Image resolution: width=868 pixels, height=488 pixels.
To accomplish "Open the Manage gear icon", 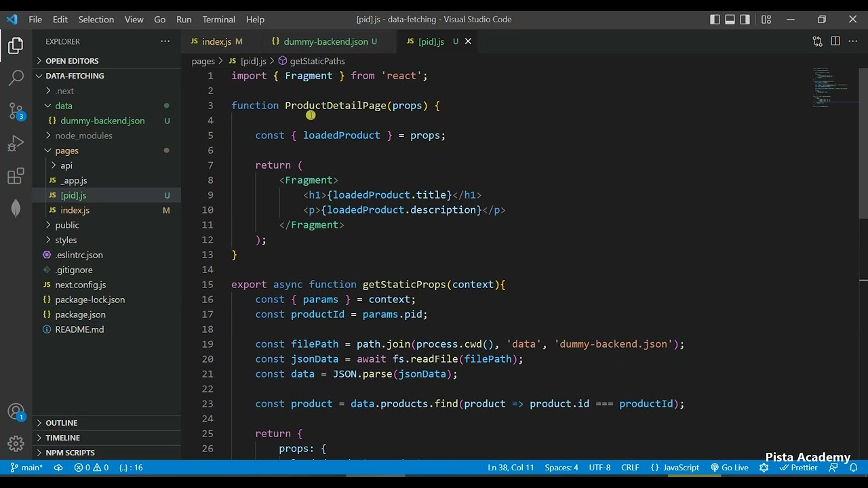I will pos(16,444).
